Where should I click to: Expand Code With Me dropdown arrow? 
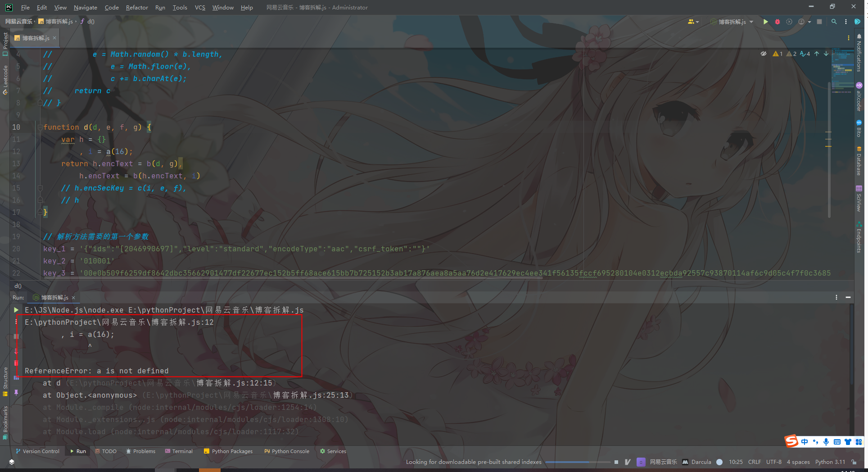[x=697, y=22]
